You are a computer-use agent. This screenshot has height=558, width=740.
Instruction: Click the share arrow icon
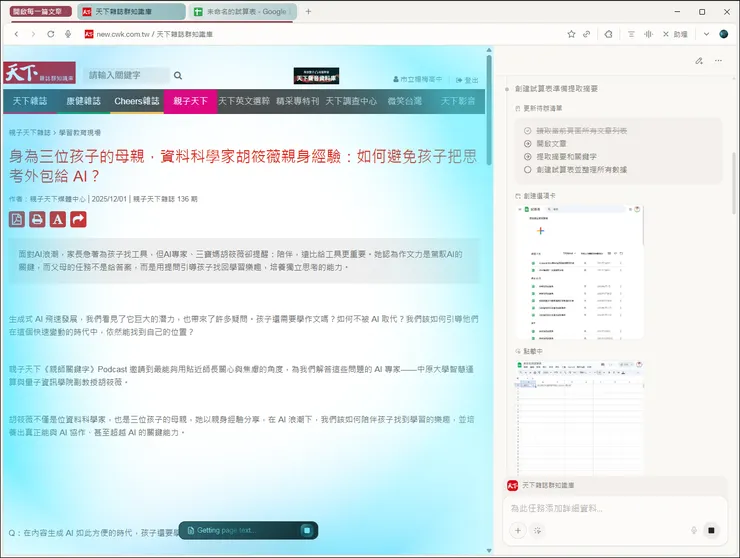tap(78, 220)
